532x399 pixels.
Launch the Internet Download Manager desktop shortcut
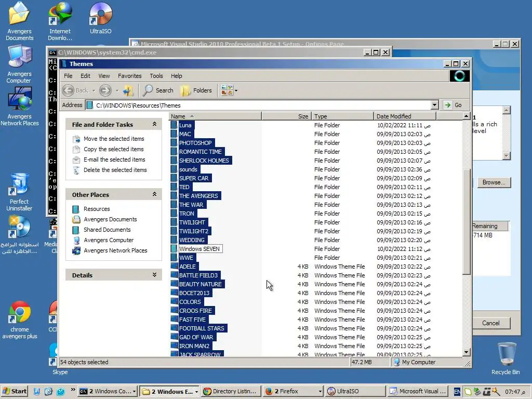tap(60, 21)
